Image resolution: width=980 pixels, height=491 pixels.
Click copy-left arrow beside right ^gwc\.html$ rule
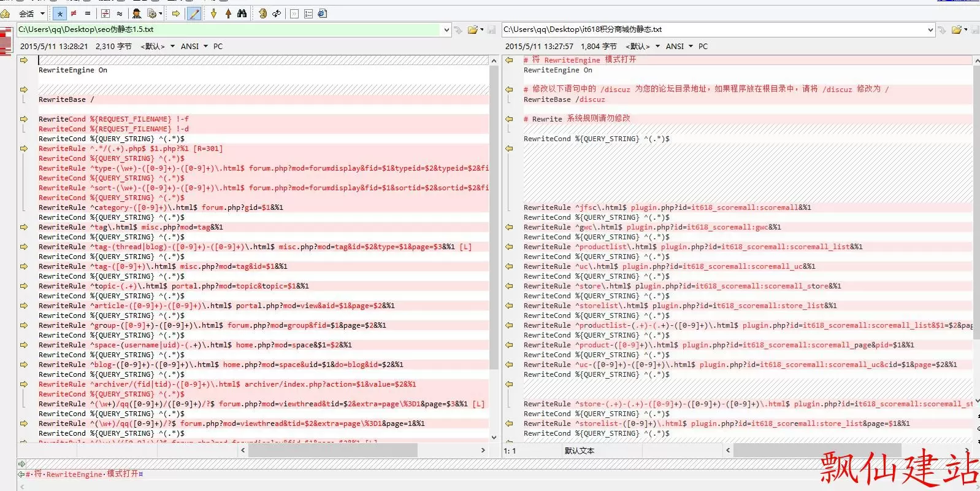tap(509, 227)
